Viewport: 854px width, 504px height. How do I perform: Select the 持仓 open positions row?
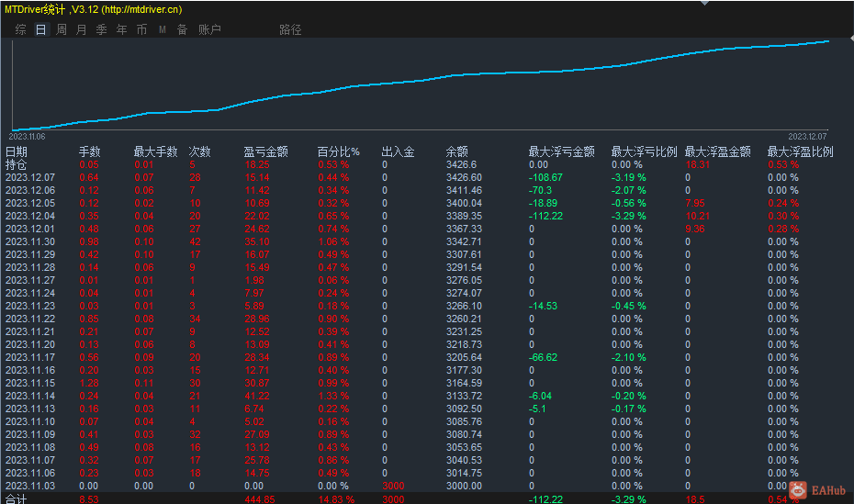click(x=17, y=164)
